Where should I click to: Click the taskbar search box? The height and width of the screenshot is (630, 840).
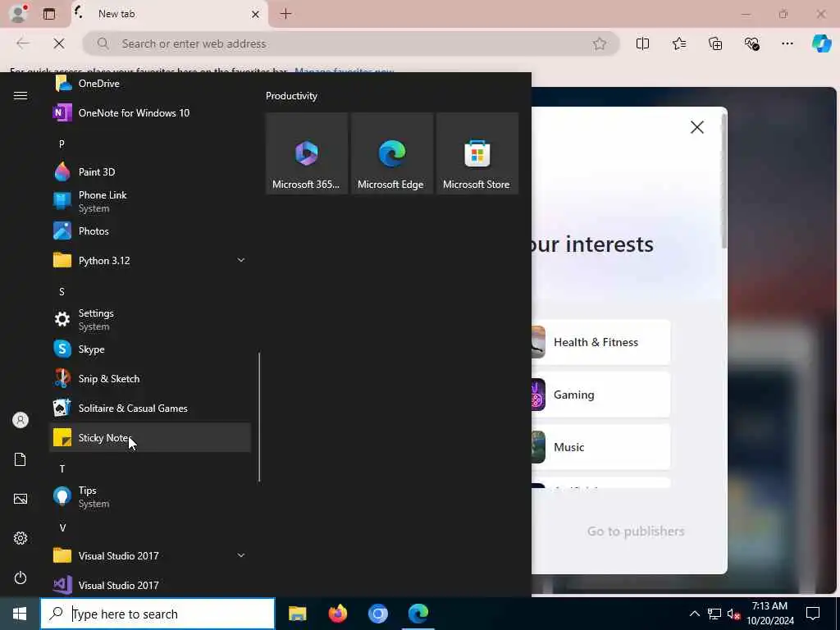157,614
